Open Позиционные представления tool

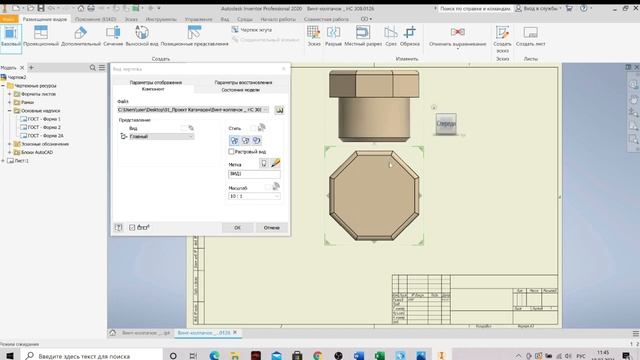tap(194, 36)
